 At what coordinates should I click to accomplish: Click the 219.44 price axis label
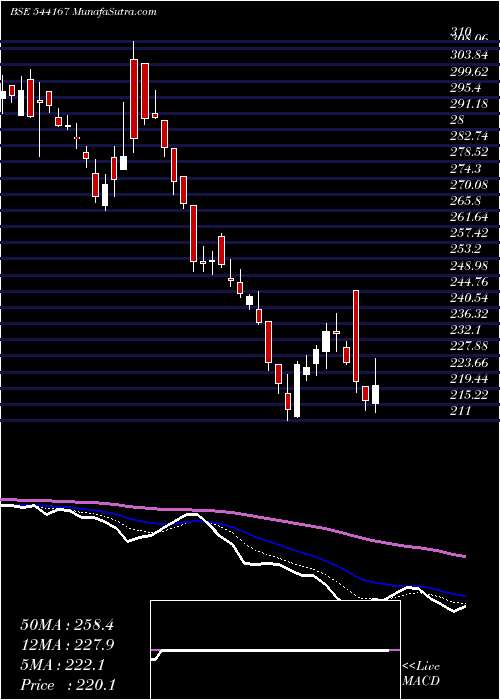(469, 379)
